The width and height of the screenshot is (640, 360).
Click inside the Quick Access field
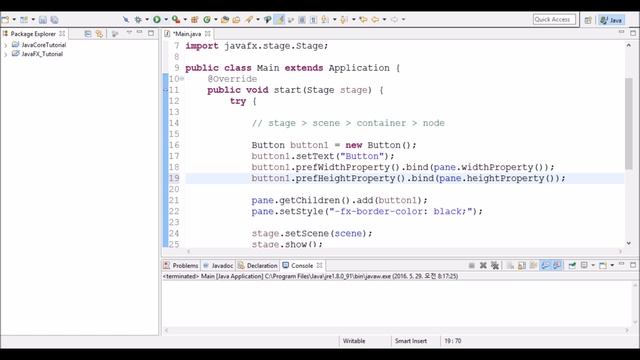554,20
